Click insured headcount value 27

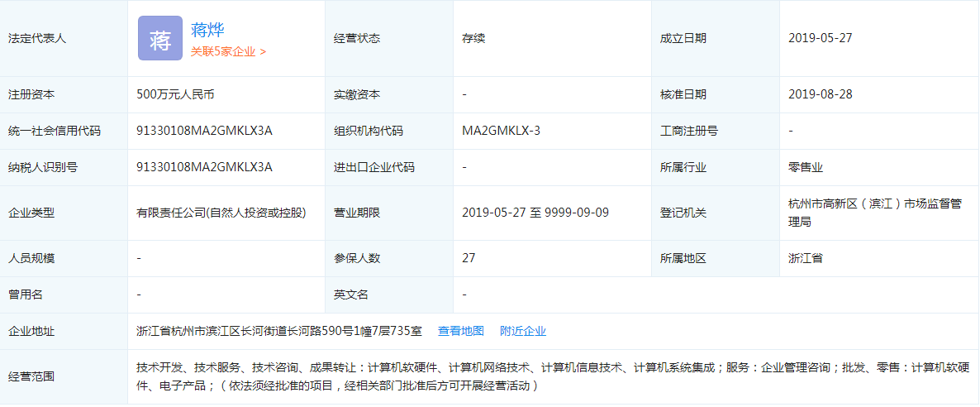(469, 257)
